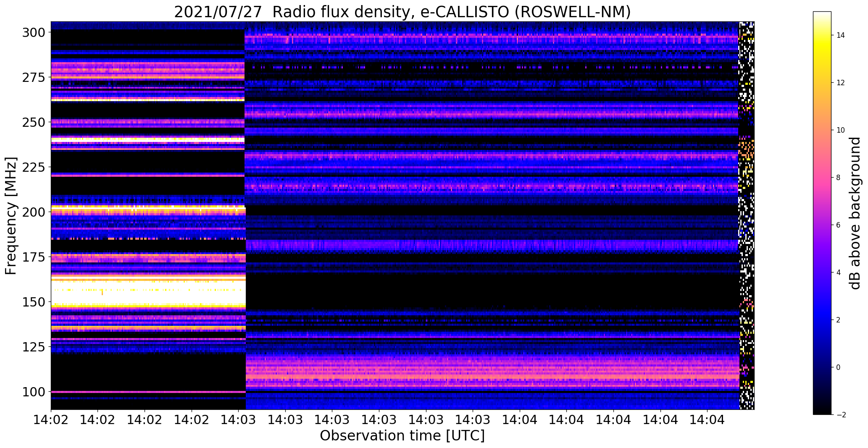Click the bright white band near 155 MHz
868x448 pixels.
tap(148, 292)
